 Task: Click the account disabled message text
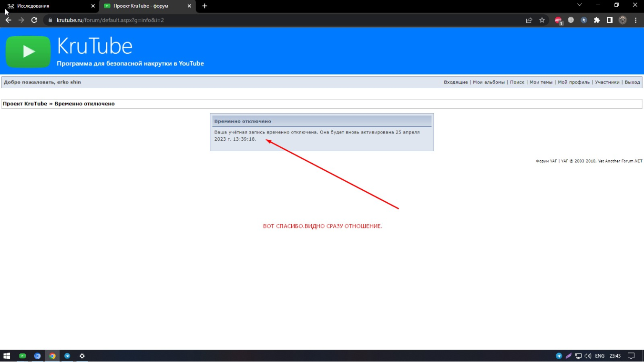[x=317, y=135]
